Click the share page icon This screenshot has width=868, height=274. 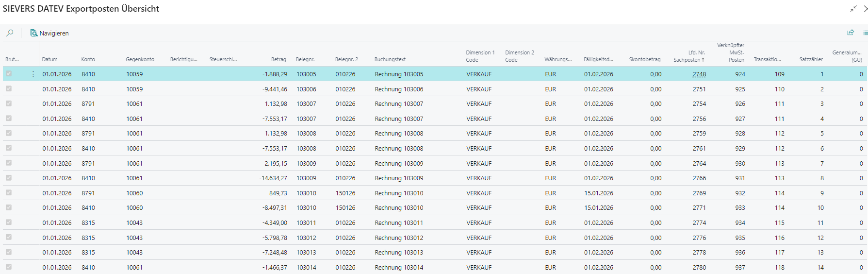[851, 33]
